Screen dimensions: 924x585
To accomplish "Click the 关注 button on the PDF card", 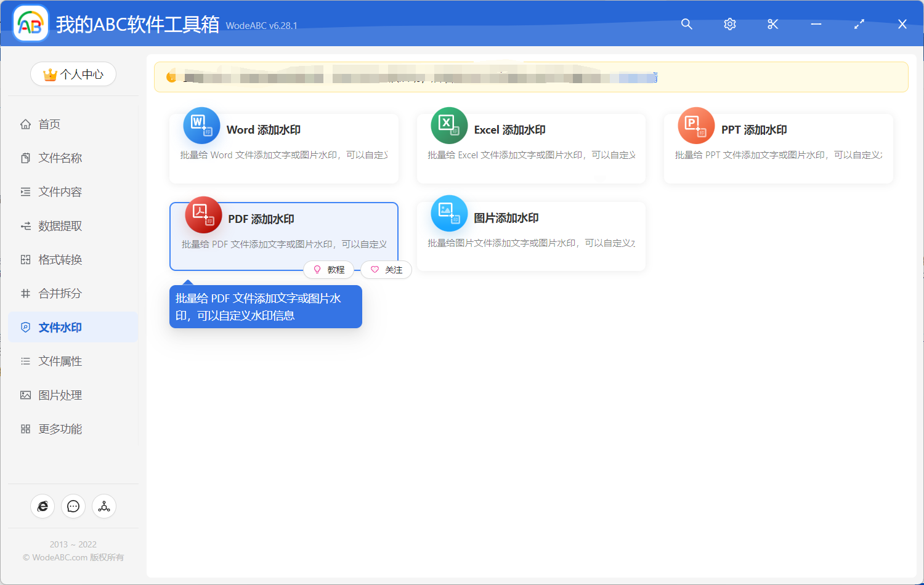I will [386, 270].
